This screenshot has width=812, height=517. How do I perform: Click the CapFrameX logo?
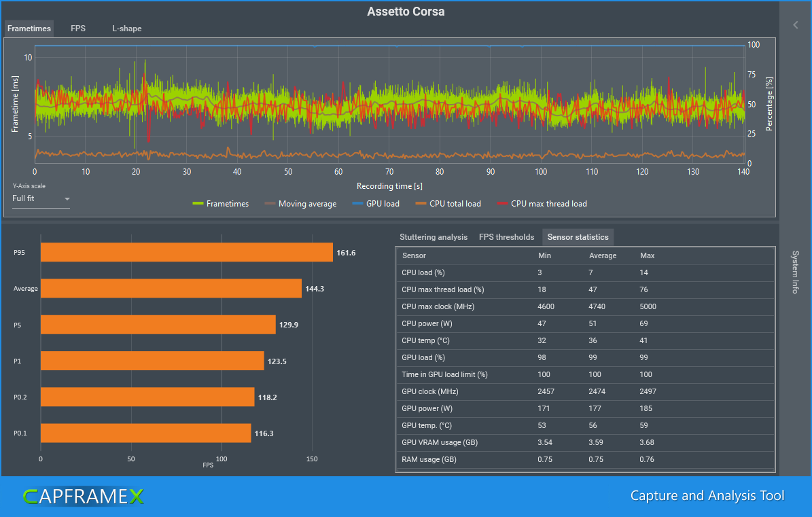tap(83, 497)
